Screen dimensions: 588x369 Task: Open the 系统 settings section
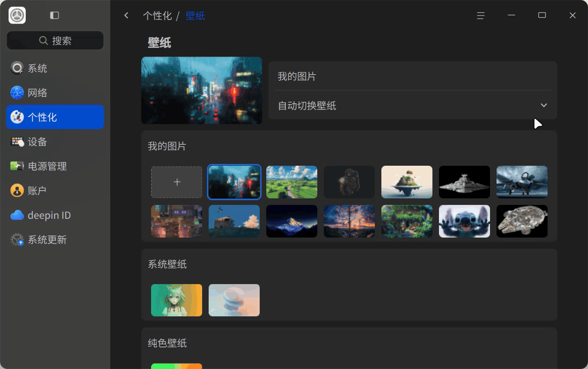point(55,68)
